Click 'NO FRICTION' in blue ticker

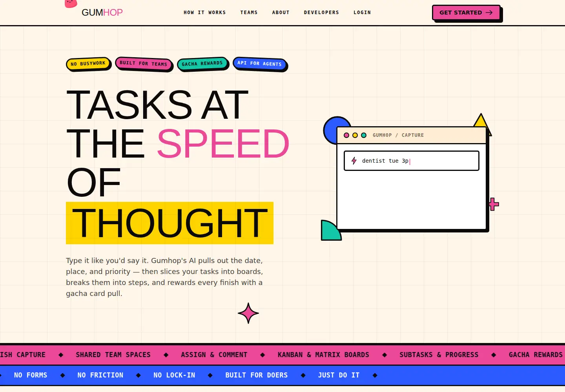100,375
